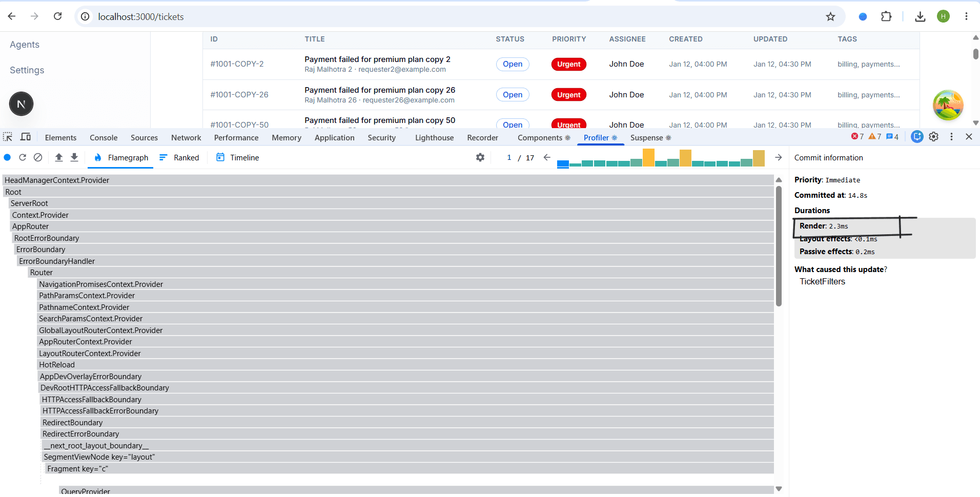Open DevTools settings gear
980x497 pixels.
point(934,137)
